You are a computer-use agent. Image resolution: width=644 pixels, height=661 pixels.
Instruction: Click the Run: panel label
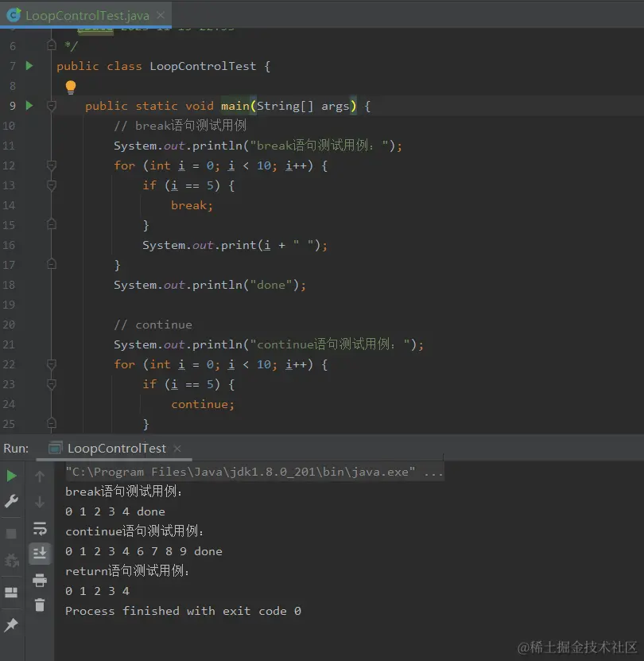(x=16, y=448)
